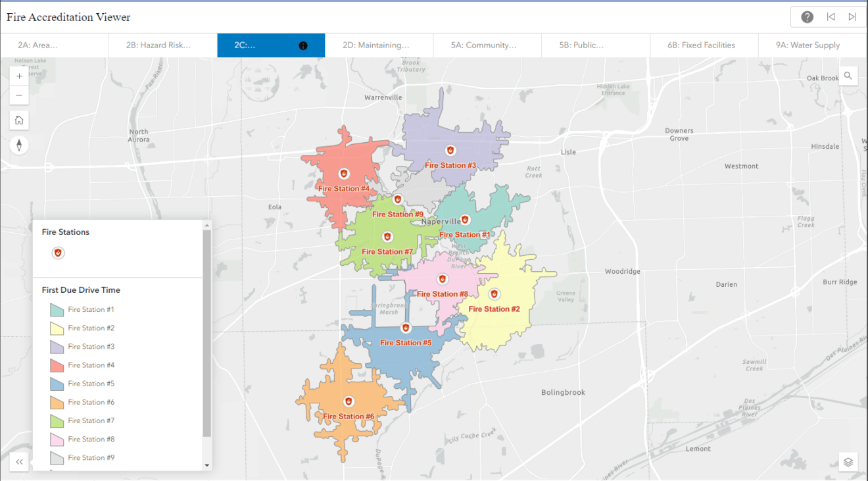Image resolution: width=868 pixels, height=481 pixels.
Task: Collapse the legend panel with the chevron
Action: point(19,462)
